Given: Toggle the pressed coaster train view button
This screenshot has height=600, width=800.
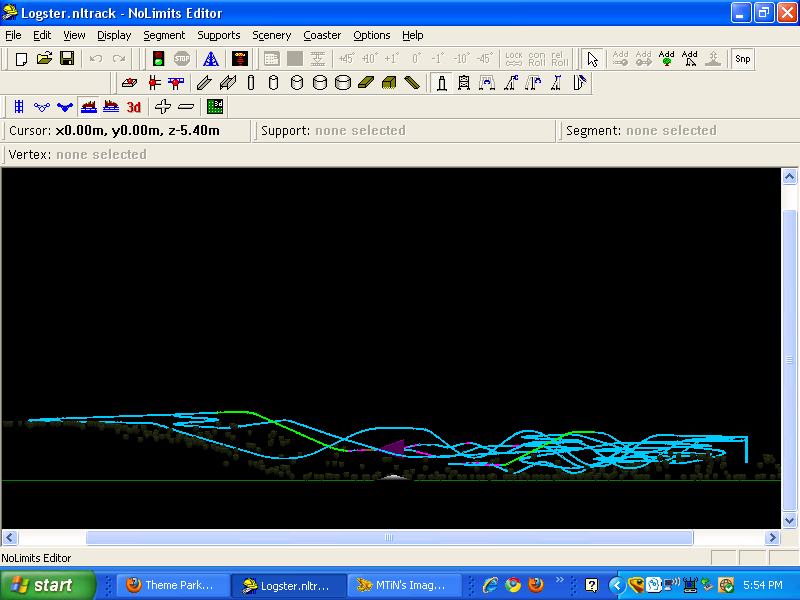Looking at the screenshot, I should pos(88,107).
